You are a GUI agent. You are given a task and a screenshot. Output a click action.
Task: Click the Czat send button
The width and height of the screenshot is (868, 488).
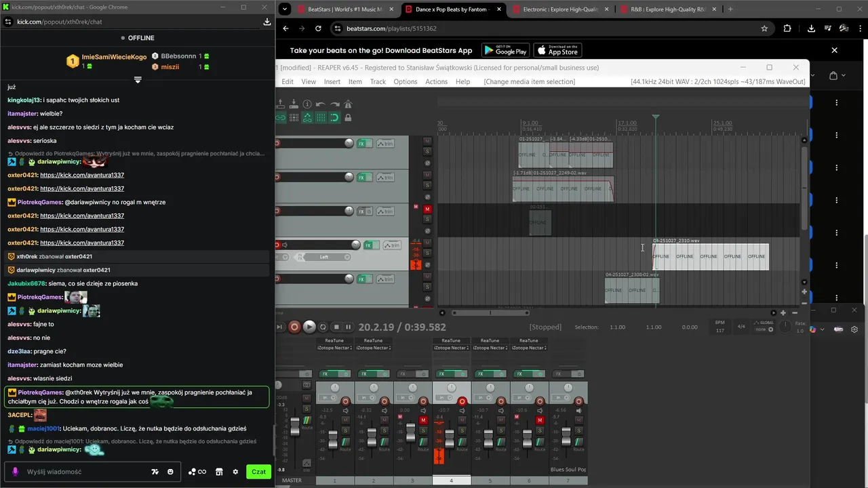258,472
